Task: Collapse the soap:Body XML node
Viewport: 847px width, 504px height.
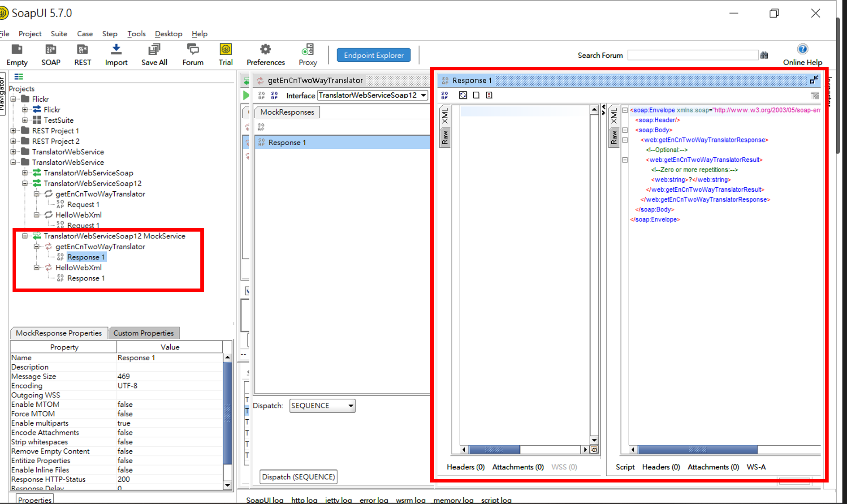Action: pyautogui.click(x=625, y=130)
